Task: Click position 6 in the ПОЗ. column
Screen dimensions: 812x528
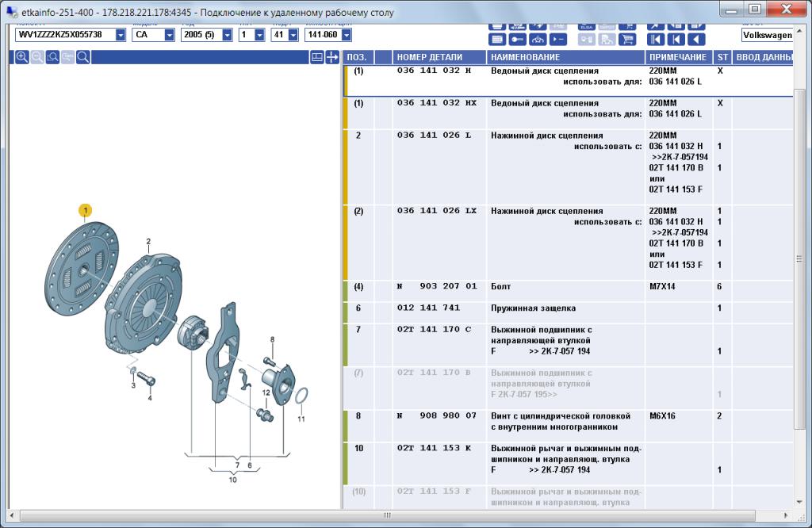Action: pos(358,308)
